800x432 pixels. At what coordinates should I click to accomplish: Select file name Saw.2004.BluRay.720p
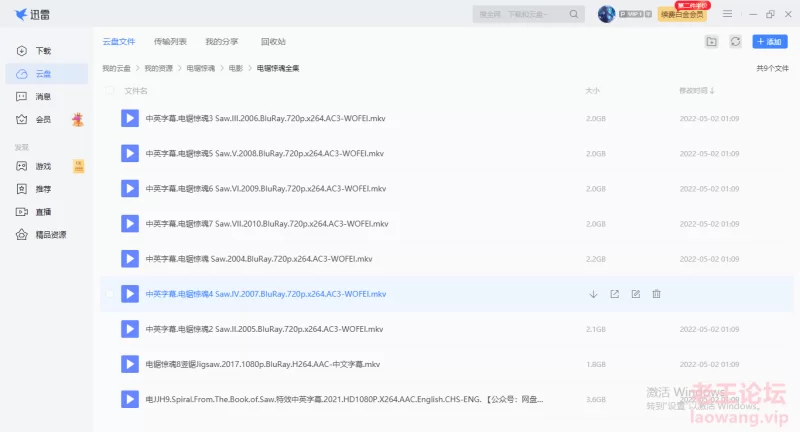click(259, 259)
